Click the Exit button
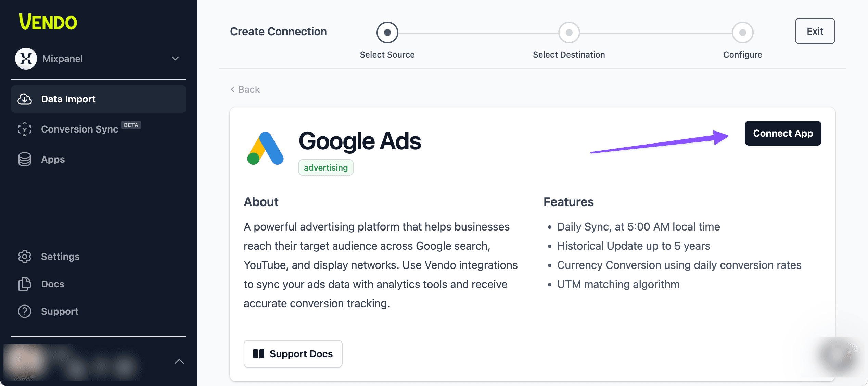Viewport: 868px width, 386px height. [x=815, y=31]
